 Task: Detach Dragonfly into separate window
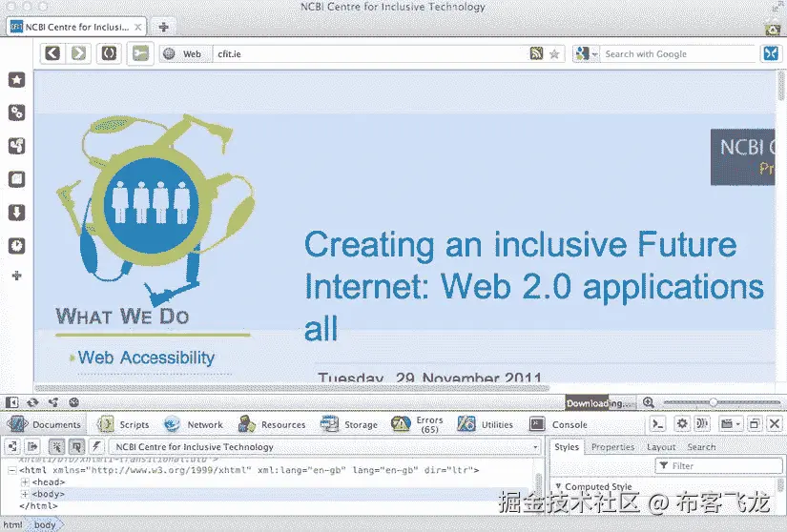[x=754, y=424]
